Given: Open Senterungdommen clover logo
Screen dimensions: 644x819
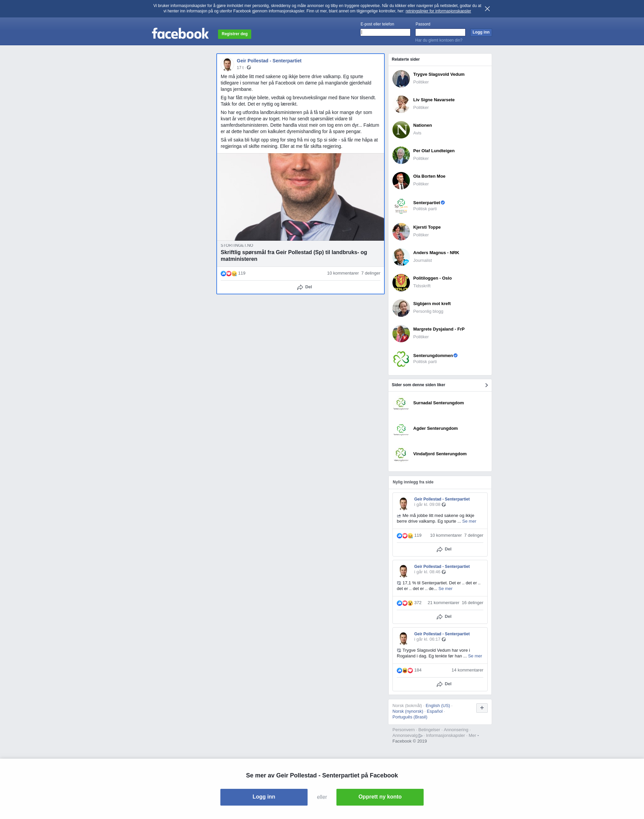Looking at the screenshot, I should (x=401, y=359).
